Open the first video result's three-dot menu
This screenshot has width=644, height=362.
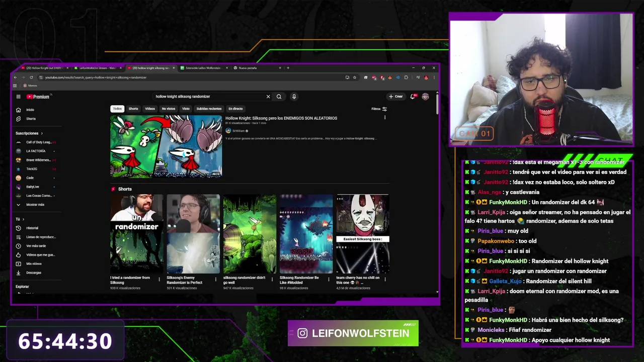click(x=385, y=118)
